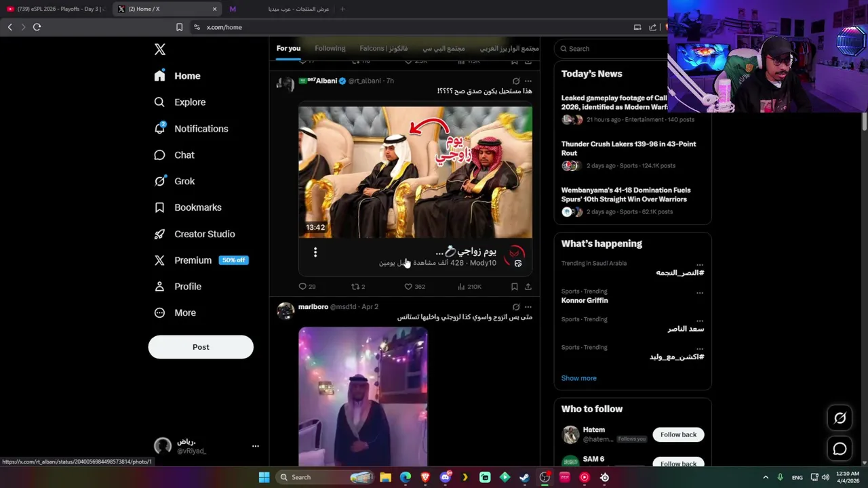The width and height of the screenshot is (868, 488).
Task: Open marlboro's profile avatar
Action: tap(285, 310)
